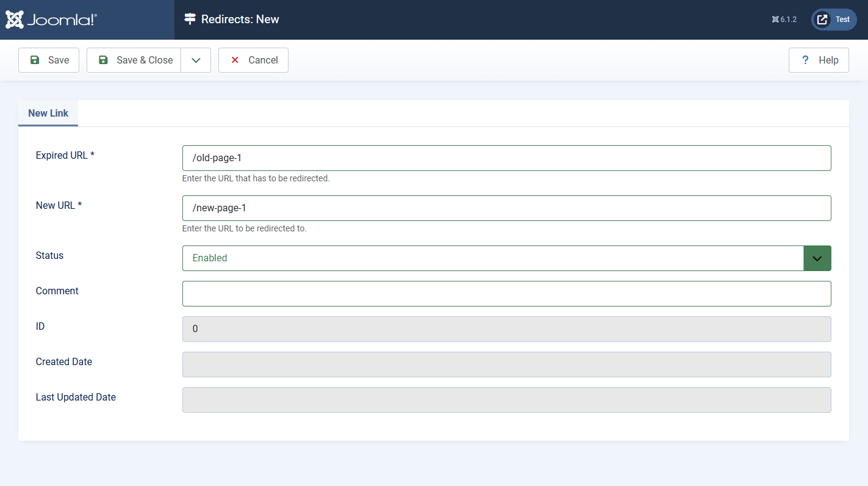Focus the New URL input field
The image size is (868, 486).
(507, 208)
